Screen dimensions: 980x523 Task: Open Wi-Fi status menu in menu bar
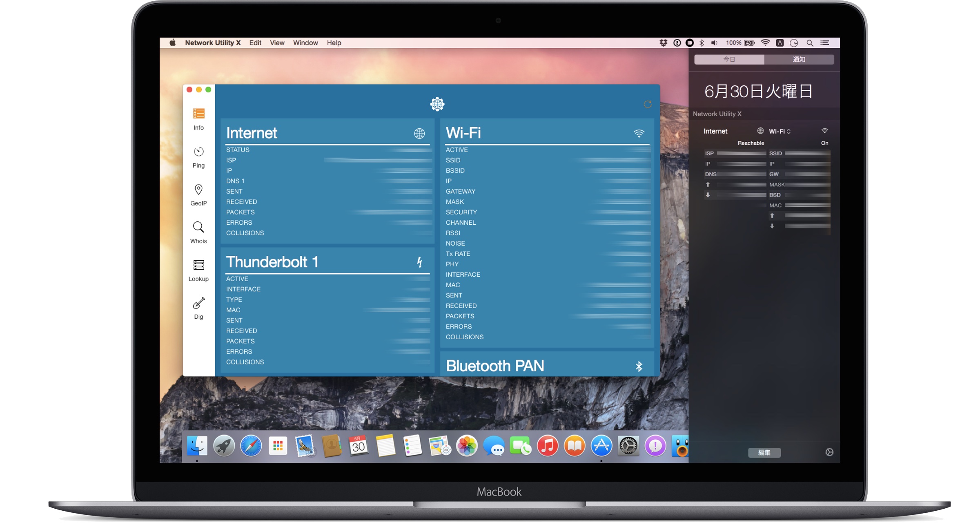pos(765,43)
